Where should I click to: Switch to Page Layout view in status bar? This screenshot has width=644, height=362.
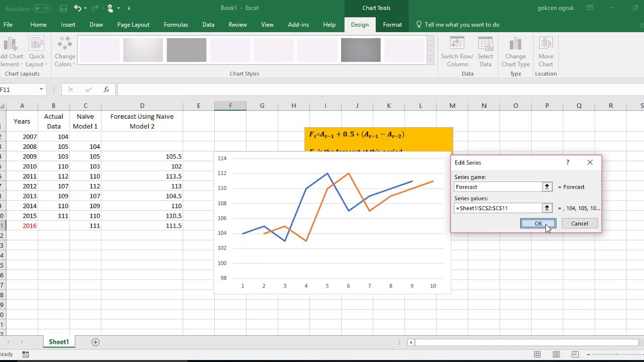coord(556,354)
